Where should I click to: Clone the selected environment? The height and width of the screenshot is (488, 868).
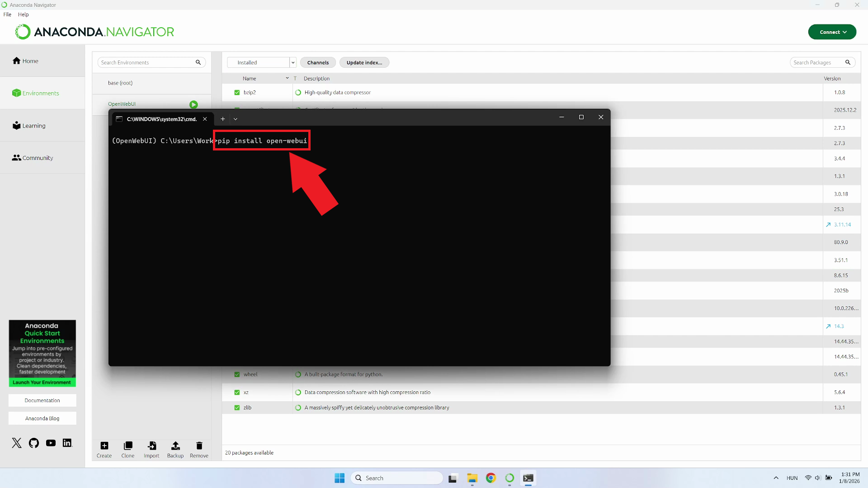128,449
